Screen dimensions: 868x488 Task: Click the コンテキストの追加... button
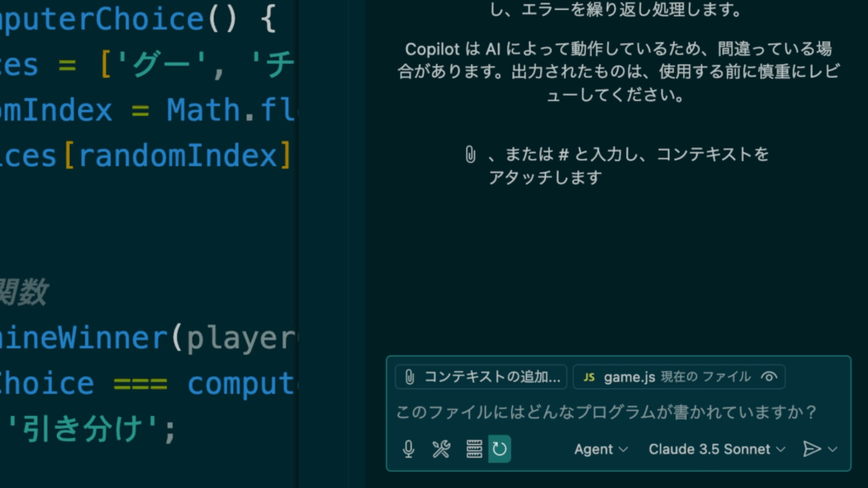coord(481,377)
